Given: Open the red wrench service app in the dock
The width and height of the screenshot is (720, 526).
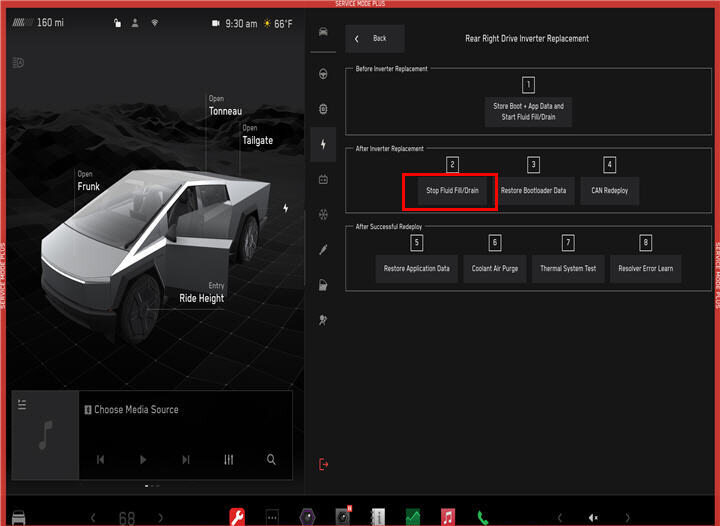Looking at the screenshot, I should (237, 517).
